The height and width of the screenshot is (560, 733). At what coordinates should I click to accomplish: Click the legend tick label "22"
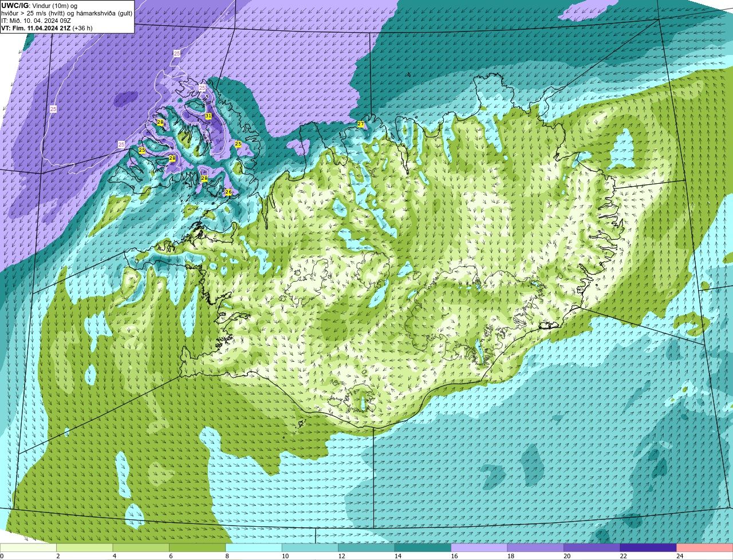[x=622, y=556]
